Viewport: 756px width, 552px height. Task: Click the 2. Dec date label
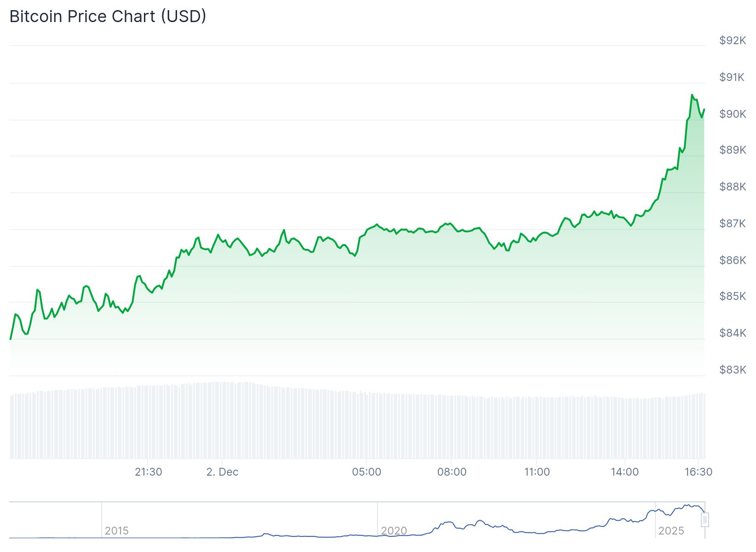[222, 472]
